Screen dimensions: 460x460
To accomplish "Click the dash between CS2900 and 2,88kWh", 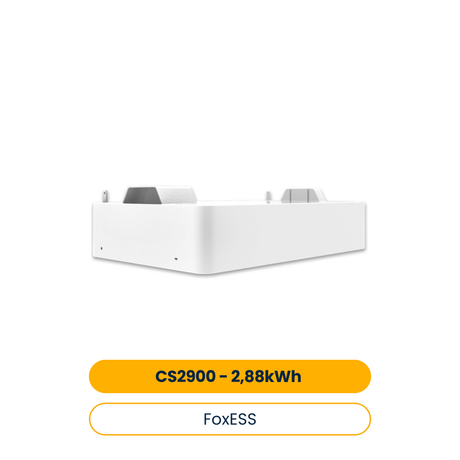I will point(223,377).
